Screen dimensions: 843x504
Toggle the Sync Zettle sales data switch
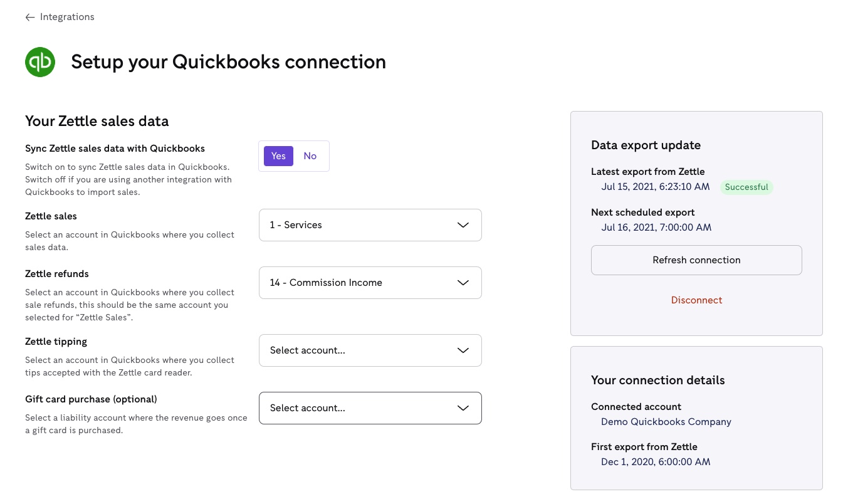coord(293,155)
